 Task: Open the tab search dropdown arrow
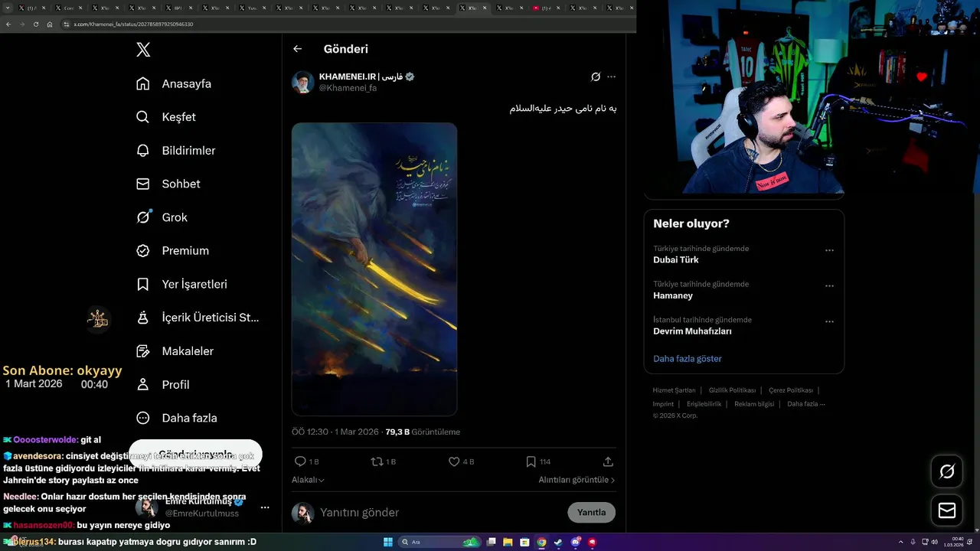point(8,8)
